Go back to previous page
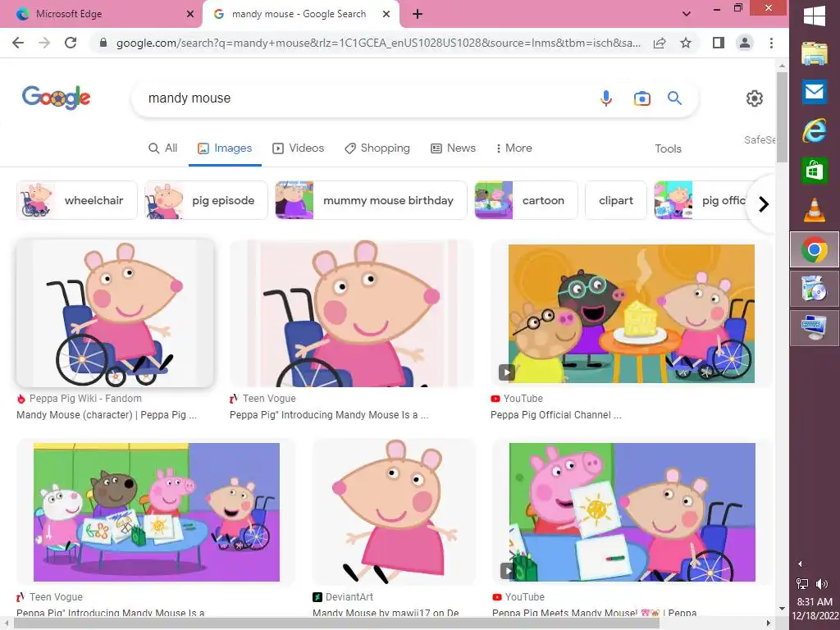 pyautogui.click(x=18, y=43)
